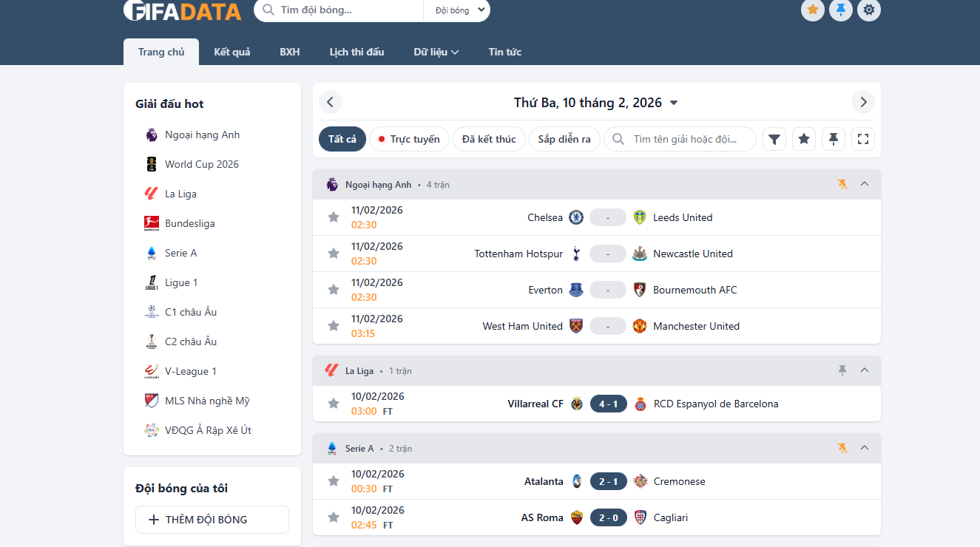This screenshot has height=547, width=980.
Task: Pin the La Liga league
Action: click(842, 370)
